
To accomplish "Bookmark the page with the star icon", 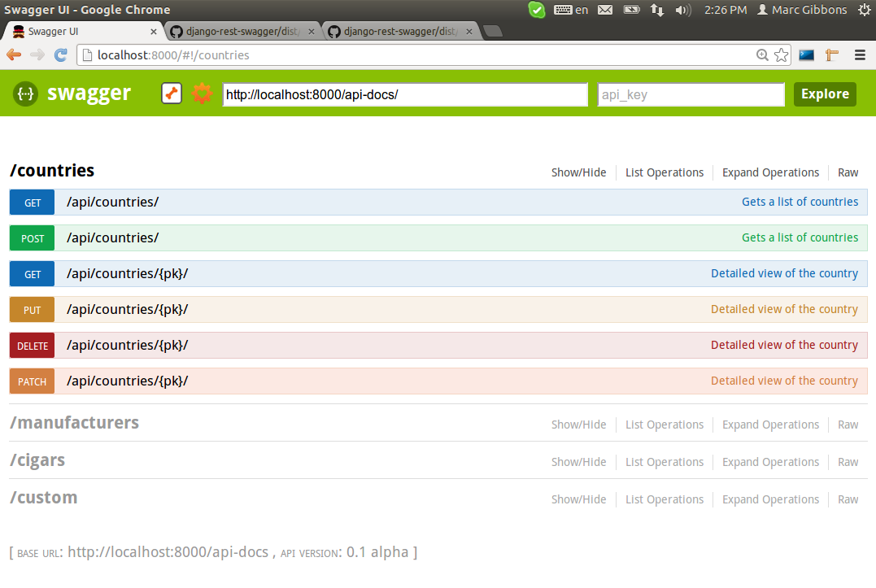I will [781, 54].
